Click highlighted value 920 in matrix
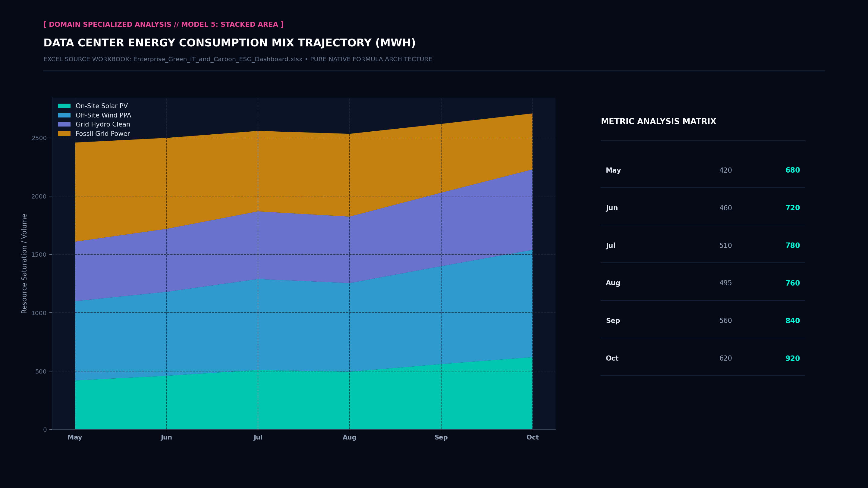 coord(793,359)
